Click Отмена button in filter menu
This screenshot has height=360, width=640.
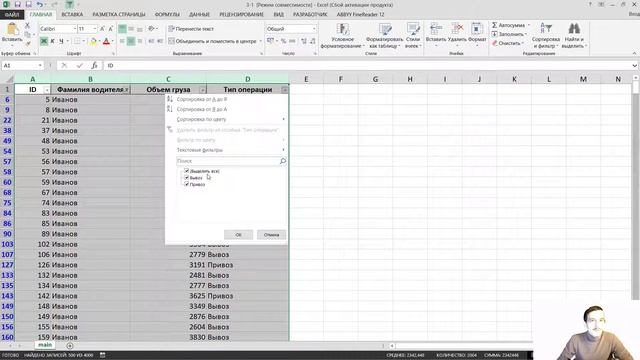pyautogui.click(x=271, y=235)
